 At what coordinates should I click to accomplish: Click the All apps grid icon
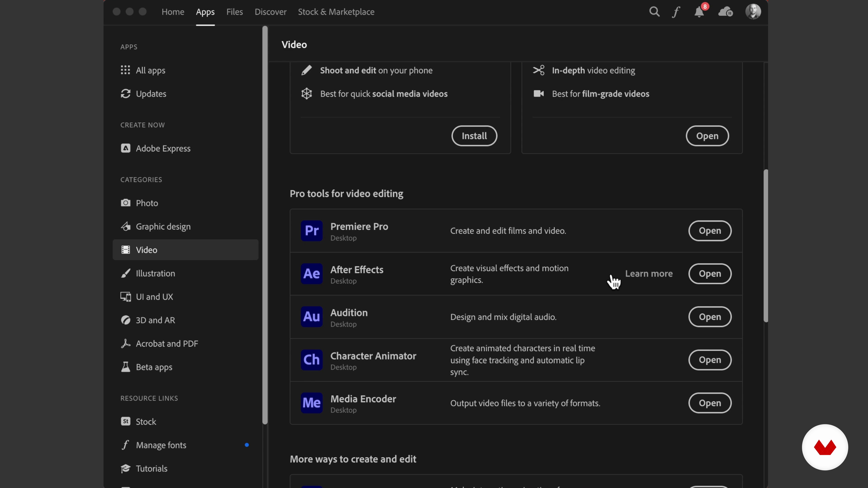click(125, 70)
